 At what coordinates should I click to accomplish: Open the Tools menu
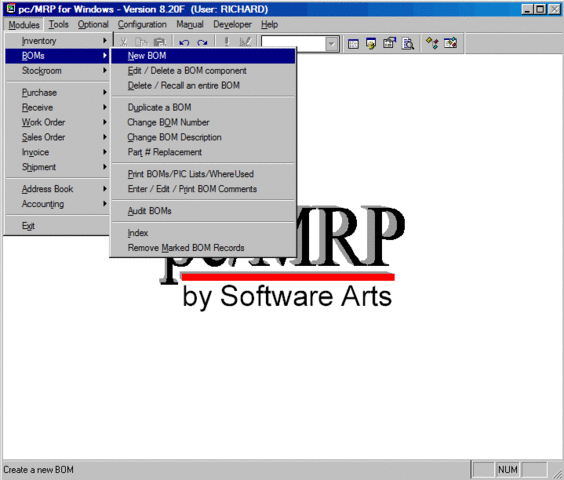58,24
